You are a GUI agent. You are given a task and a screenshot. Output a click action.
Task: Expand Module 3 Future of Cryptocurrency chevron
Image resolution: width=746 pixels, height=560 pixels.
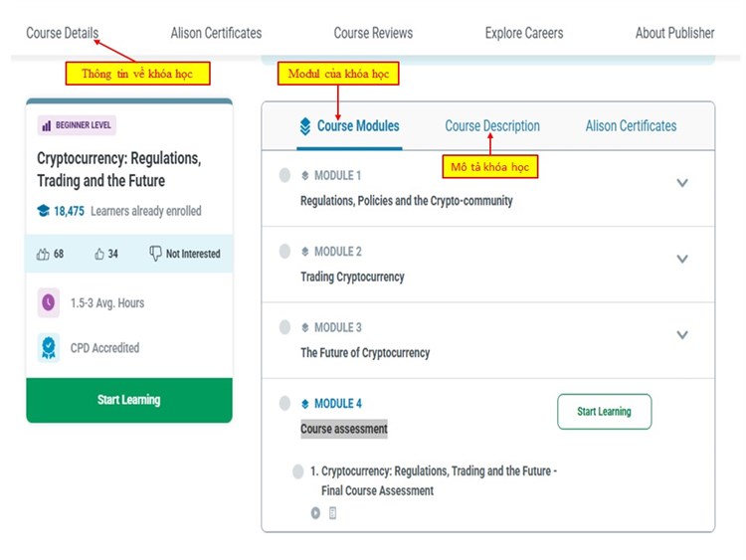(x=682, y=335)
